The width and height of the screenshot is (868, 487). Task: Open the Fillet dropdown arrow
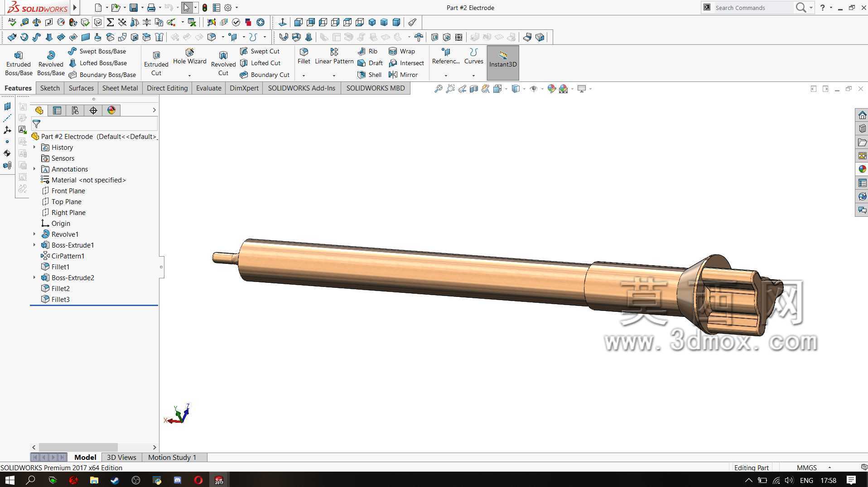pos(304,76)
